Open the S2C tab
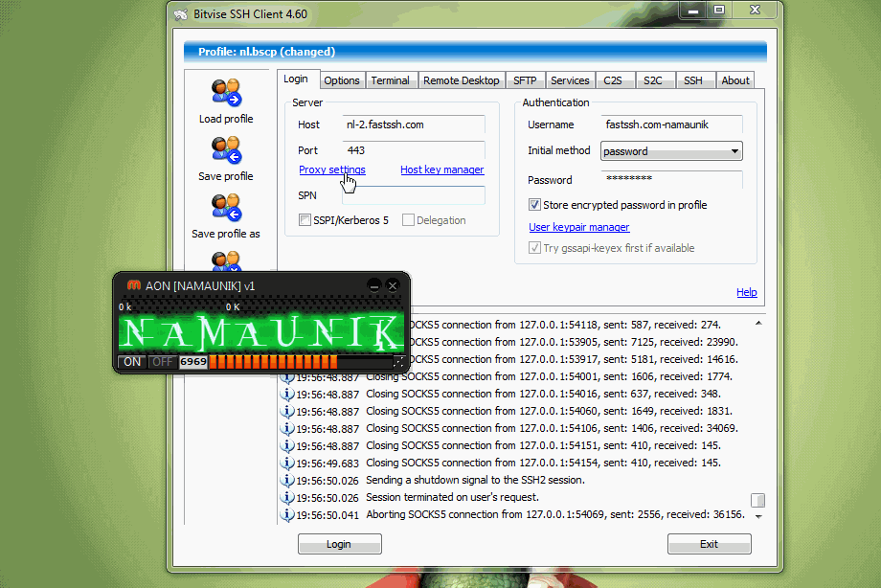The image size is (881, 588). coord(653,80)
